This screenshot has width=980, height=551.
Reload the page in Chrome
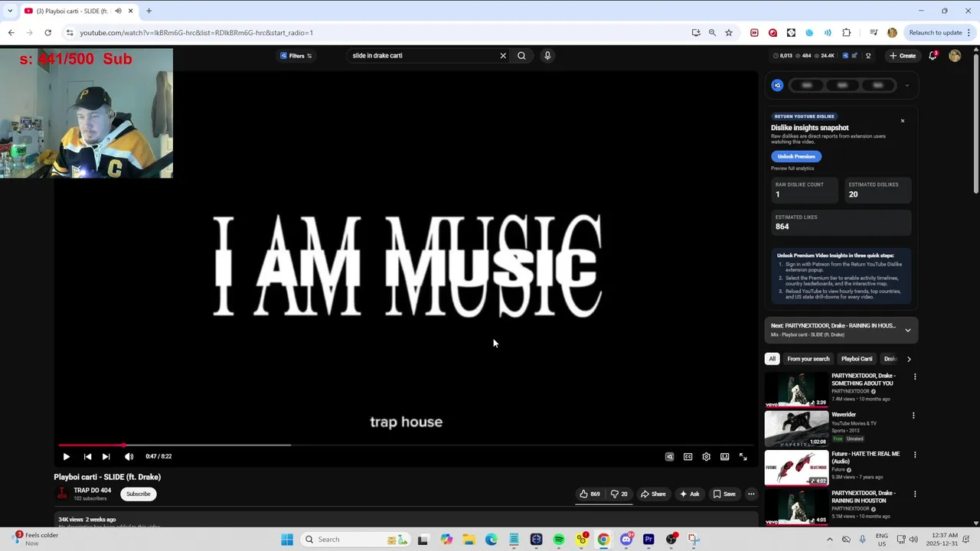[47, 33]
